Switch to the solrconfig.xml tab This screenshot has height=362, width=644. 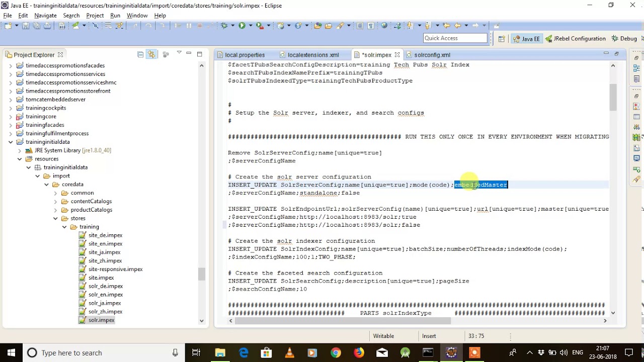pos(432,55)
